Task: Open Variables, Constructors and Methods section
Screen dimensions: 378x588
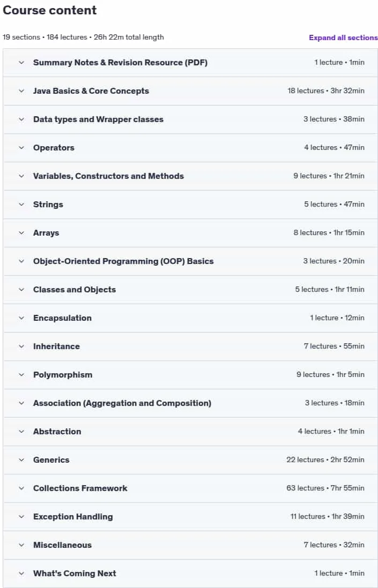Action: [x=190, y=176]
